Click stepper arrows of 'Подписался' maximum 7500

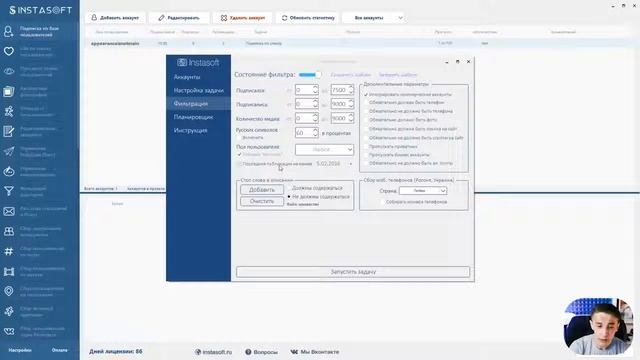351,90
